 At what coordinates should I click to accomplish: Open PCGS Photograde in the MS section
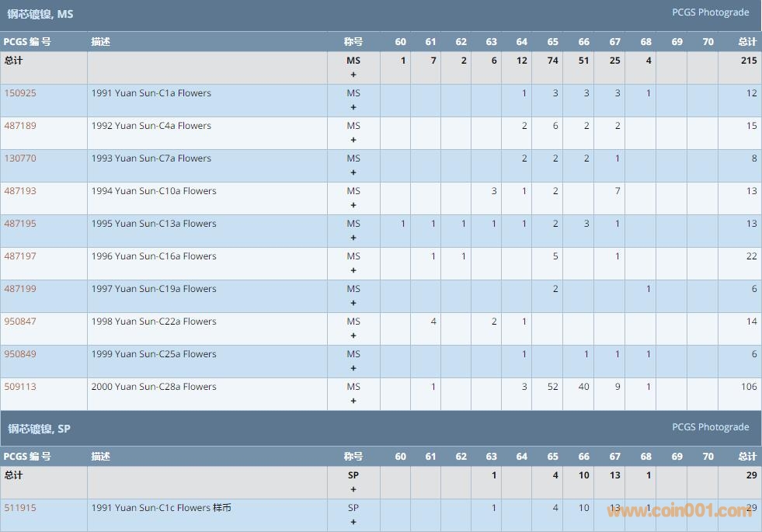[x=710, y=12]
